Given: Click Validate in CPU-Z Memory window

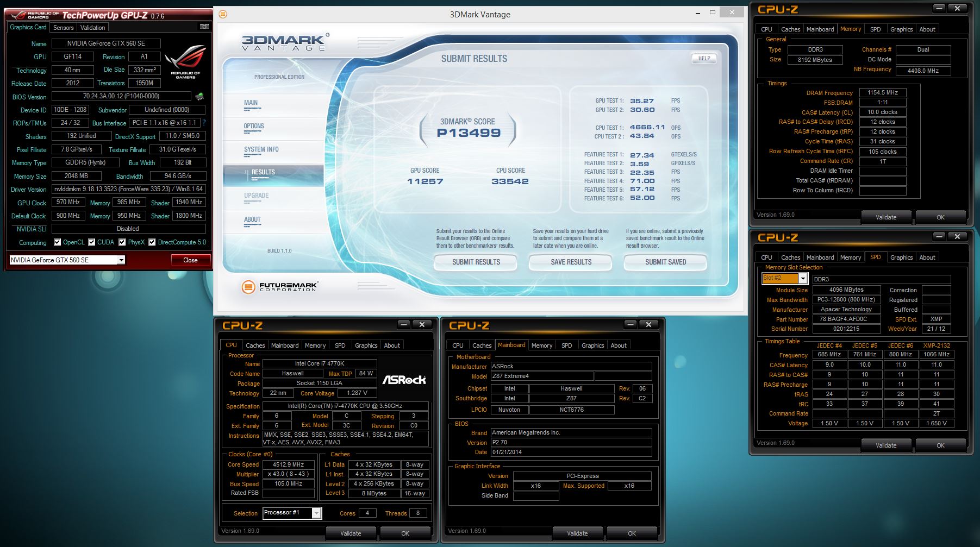Looking at the screenshot, I should pyautogui.click(x=886, y=217).
